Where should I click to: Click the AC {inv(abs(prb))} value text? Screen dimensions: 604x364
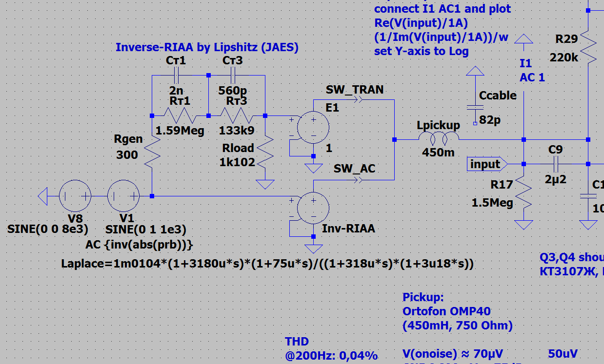pyautogui.click(x=139, y=243)
